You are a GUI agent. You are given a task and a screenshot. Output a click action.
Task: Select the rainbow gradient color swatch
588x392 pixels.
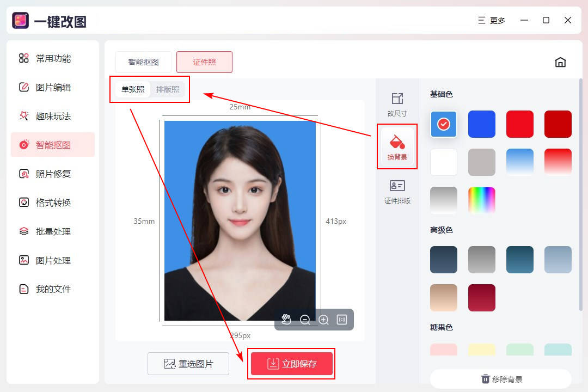point(481,200)
